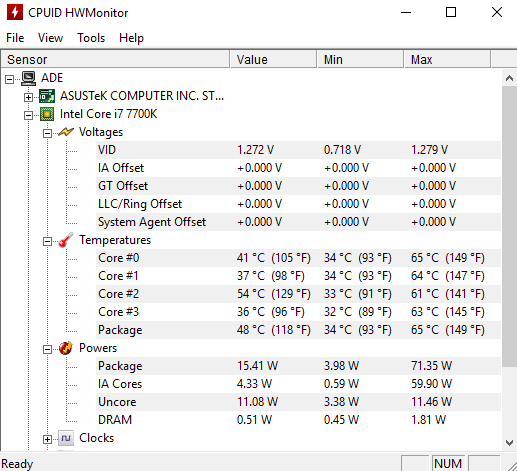Click the Clocks waveform icon
Image resolution: width=517 pixels, height=471 pixels.
[66, 438]
